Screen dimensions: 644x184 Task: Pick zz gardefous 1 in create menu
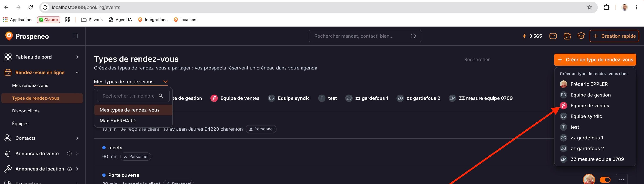coord(595,138)
